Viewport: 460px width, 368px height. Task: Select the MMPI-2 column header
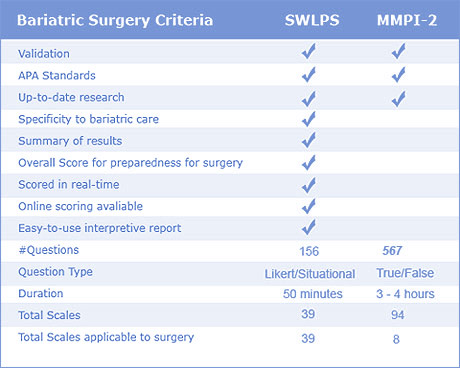tap(407, 20)
